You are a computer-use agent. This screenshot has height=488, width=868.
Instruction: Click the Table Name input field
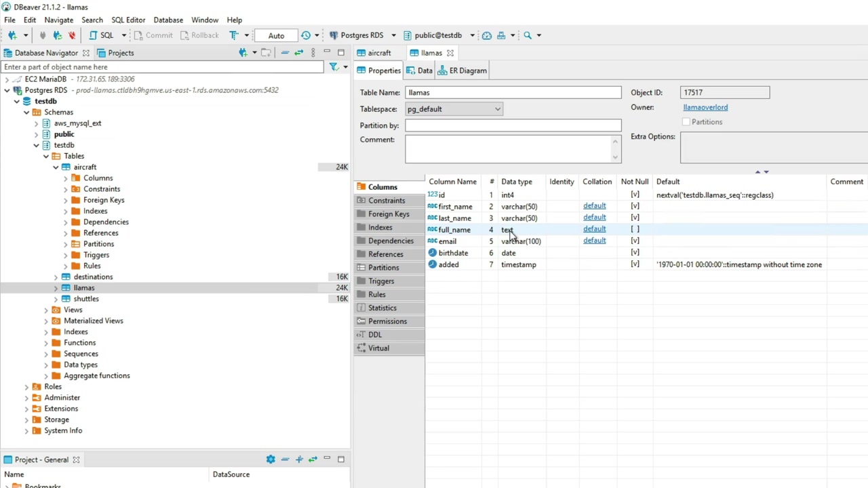coord(513,93)
